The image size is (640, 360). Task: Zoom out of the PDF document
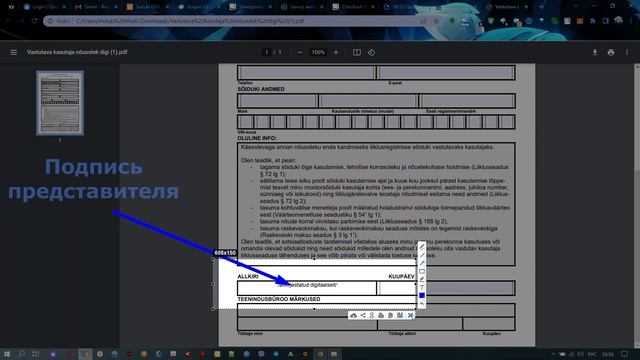(300, 52)
